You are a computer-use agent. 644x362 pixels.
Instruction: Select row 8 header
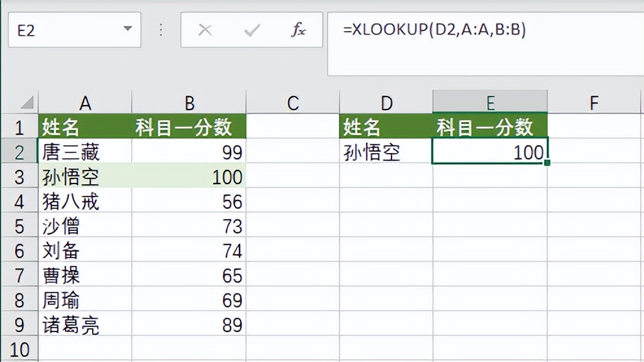[x=19, y=299]
